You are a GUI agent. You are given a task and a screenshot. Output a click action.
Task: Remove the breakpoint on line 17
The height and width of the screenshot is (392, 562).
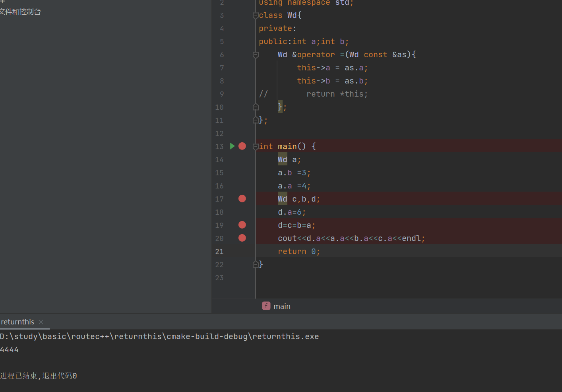(x=242, y=199)
